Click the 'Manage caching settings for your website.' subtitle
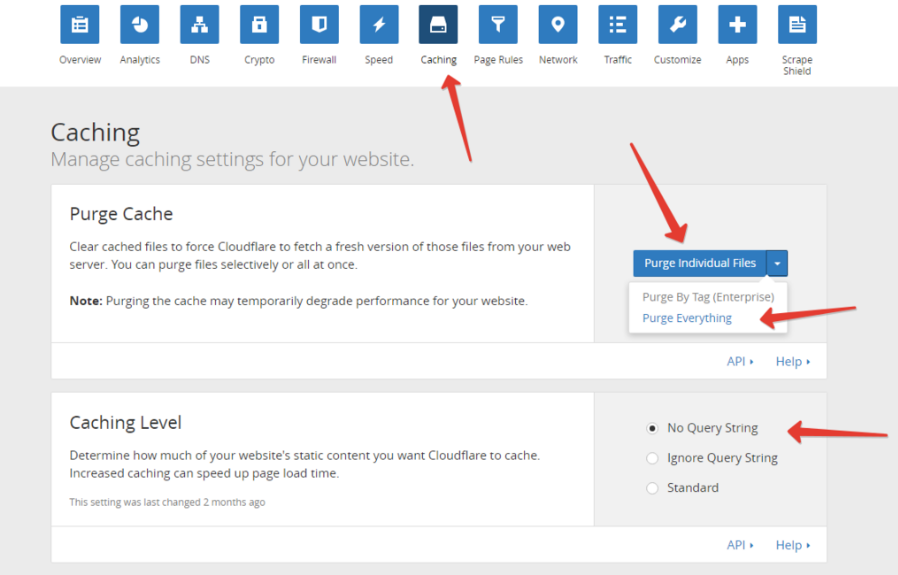This screenshot has height=575, width=898. coord(232,159)
